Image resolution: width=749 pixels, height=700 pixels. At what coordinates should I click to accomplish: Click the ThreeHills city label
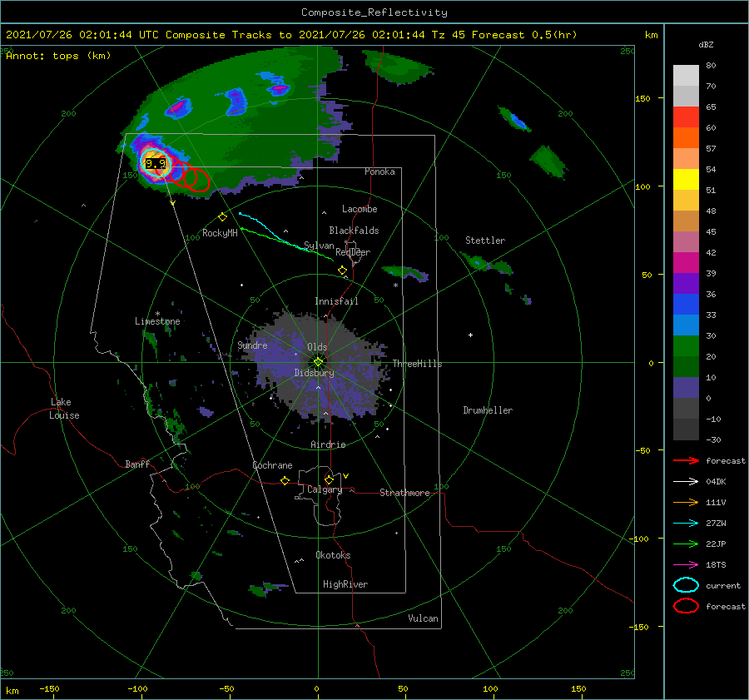(x=418, y=364)
